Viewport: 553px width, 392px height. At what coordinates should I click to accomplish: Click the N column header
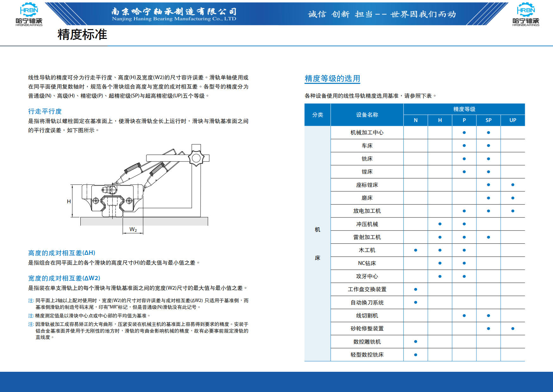point(416,120)
